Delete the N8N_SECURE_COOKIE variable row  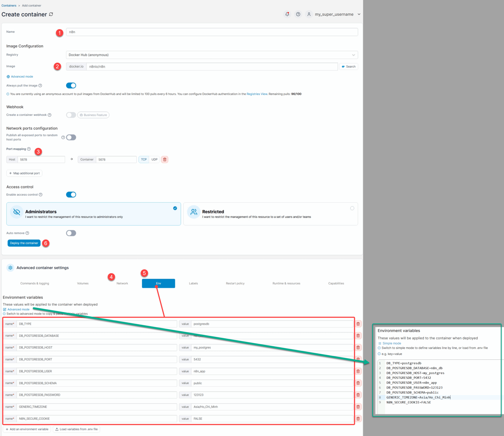point(358,419)
